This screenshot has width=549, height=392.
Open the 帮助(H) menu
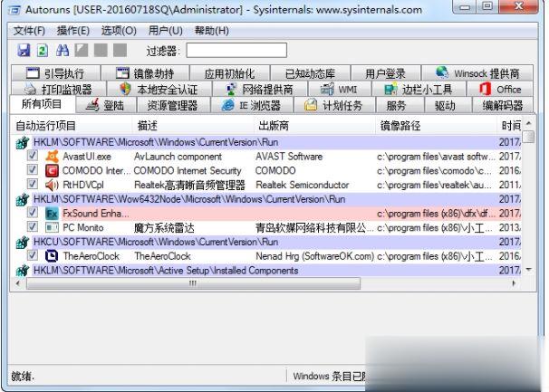pos(211,31)
